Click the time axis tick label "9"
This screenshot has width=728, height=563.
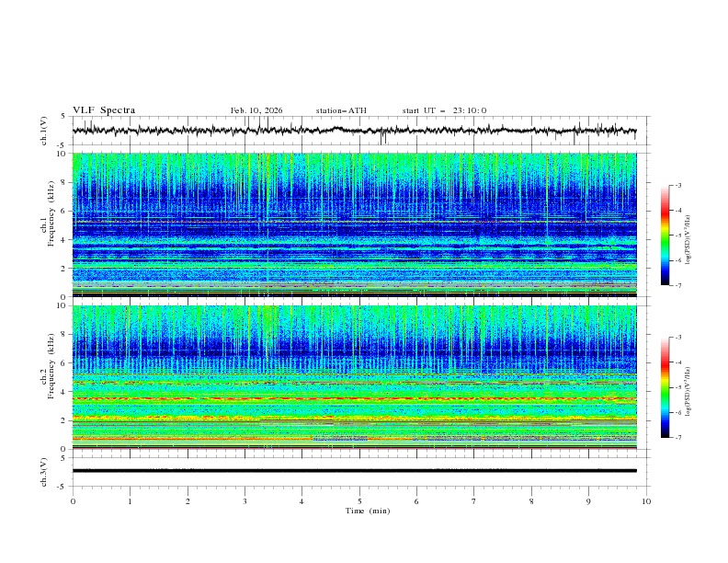pyautogui.click(x=588, y=501)
